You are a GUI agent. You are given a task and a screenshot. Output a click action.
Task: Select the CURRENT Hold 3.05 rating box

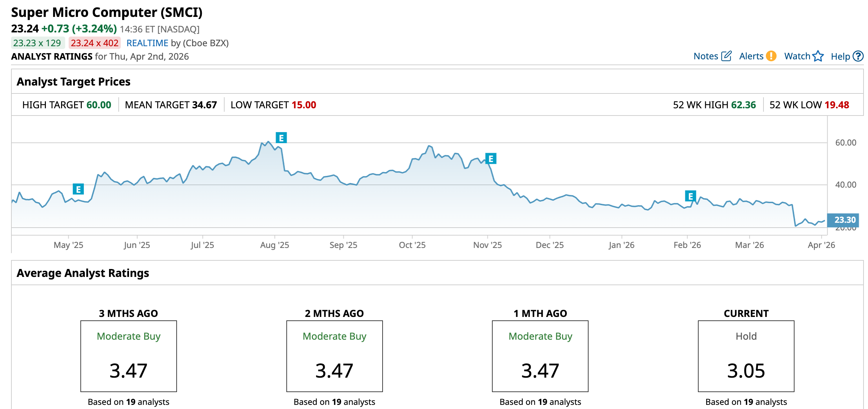[x=746, y=356]
